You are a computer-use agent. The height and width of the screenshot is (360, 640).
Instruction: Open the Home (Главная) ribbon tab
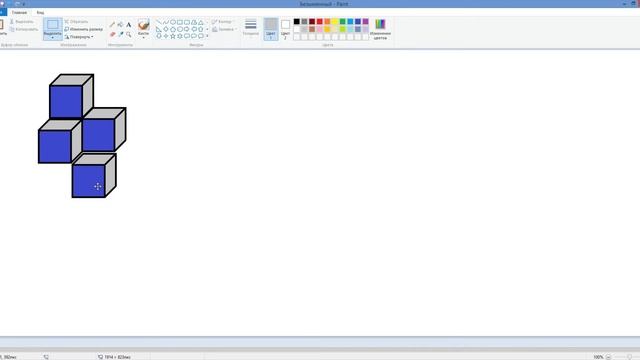[19, 13]
